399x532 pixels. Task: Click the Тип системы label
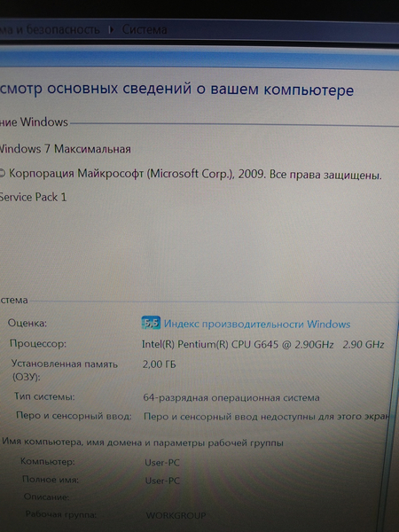(44, 396)
